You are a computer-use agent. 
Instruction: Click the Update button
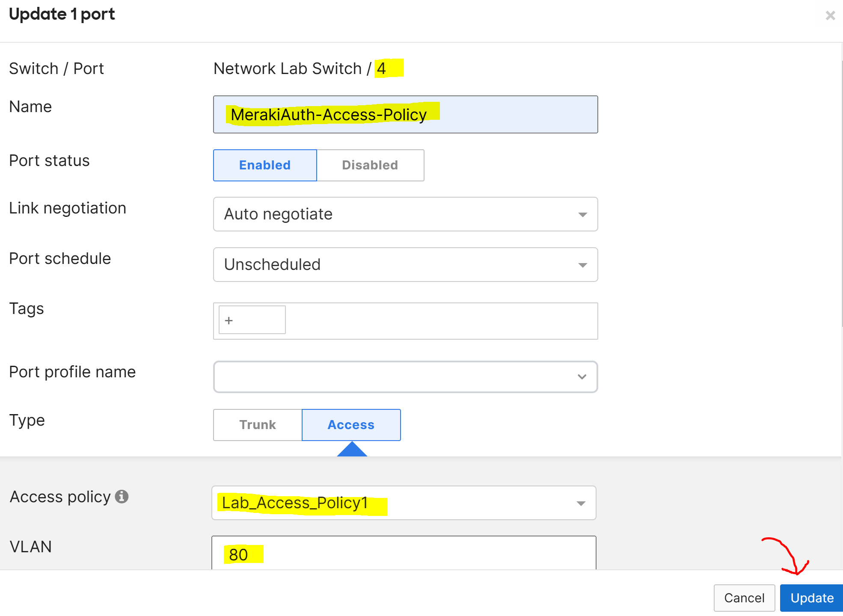812,598
